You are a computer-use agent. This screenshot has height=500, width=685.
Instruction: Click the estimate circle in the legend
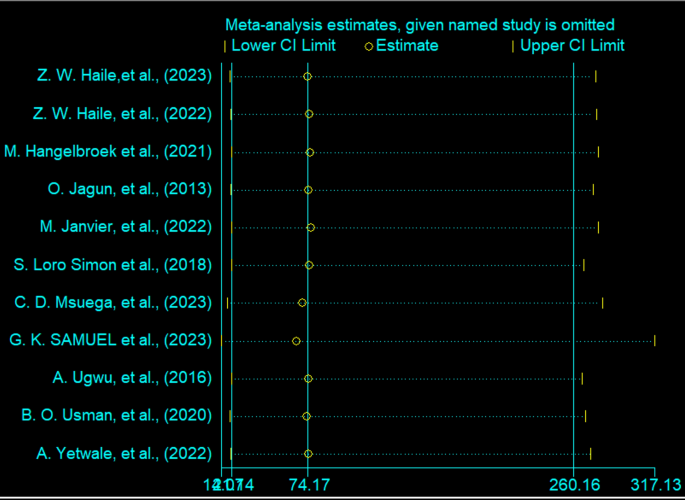point(369,47)
